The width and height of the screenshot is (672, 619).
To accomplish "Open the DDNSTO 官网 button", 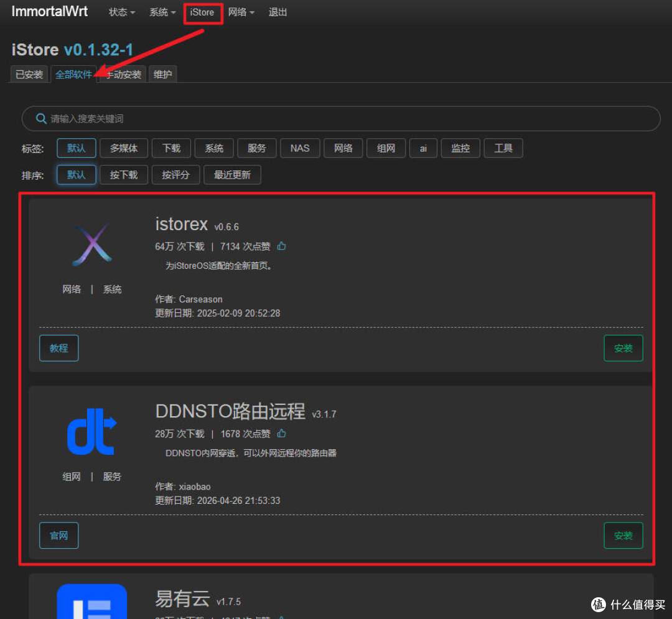I will [58, 536].
